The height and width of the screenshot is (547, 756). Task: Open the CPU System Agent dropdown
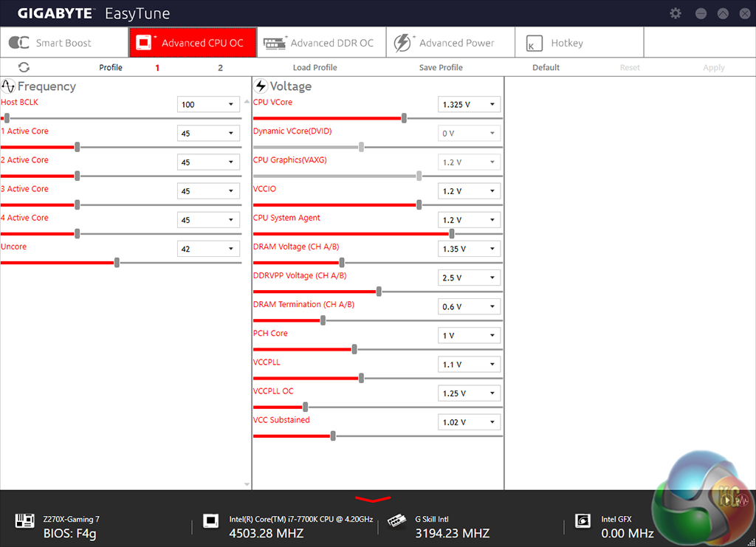point(469,220)
